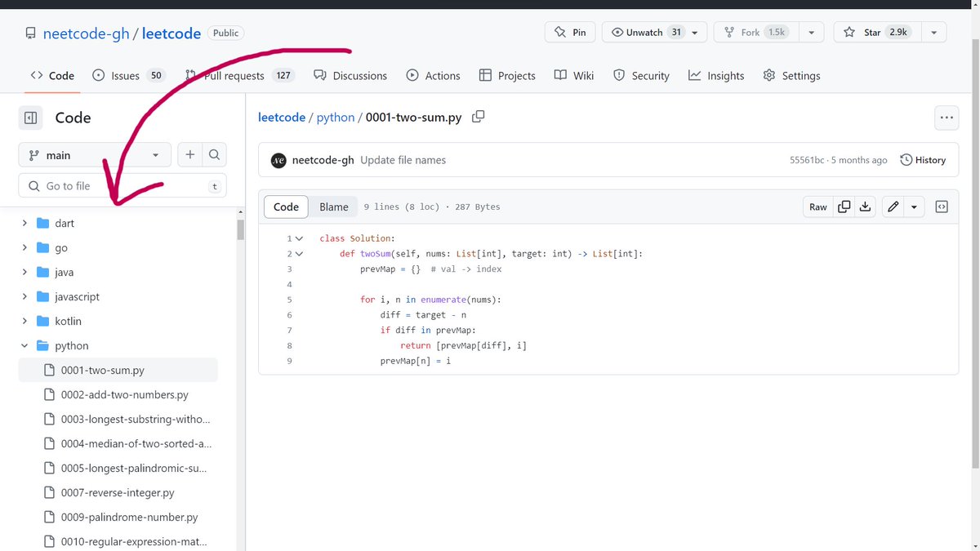
Task: Click line number 5 in code
Action: click(x=289, y=300)
